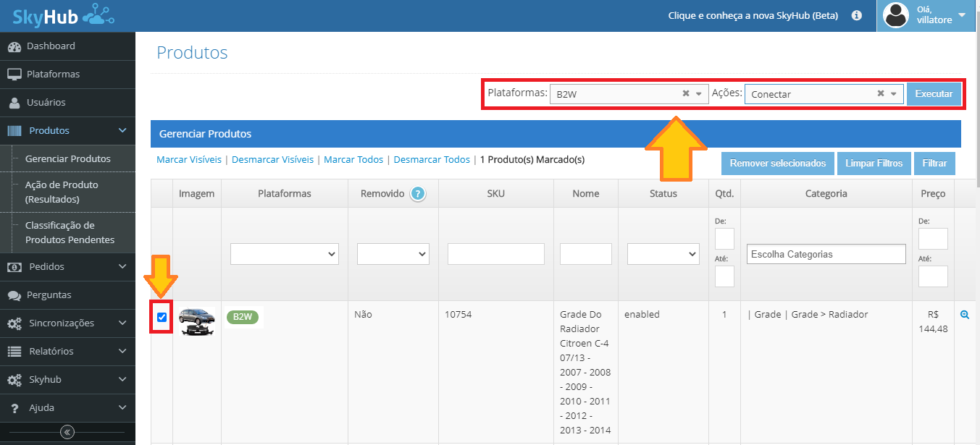
Task: Clear the Conectar action selection
Action: [881, 93]
